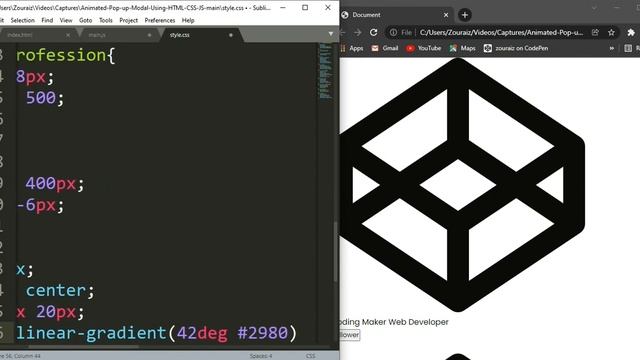Click the 500 value in code
This screenshot has height=360, width=640.
(41, 98)
